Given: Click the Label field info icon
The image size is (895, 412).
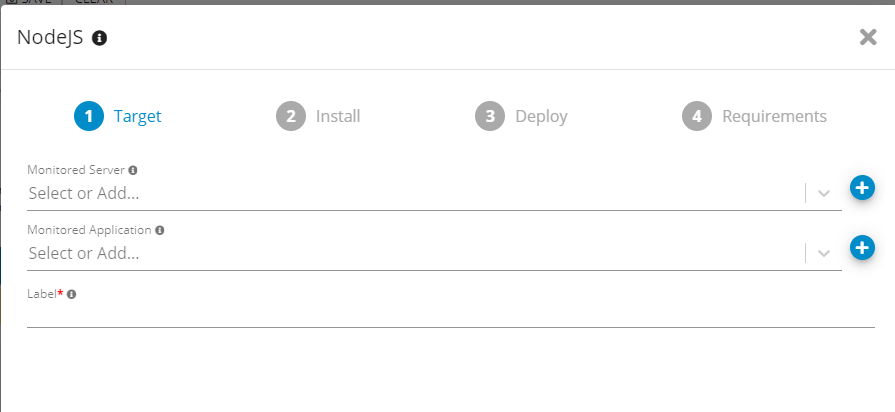Looking at the screenshot, I should coord(71,295).
